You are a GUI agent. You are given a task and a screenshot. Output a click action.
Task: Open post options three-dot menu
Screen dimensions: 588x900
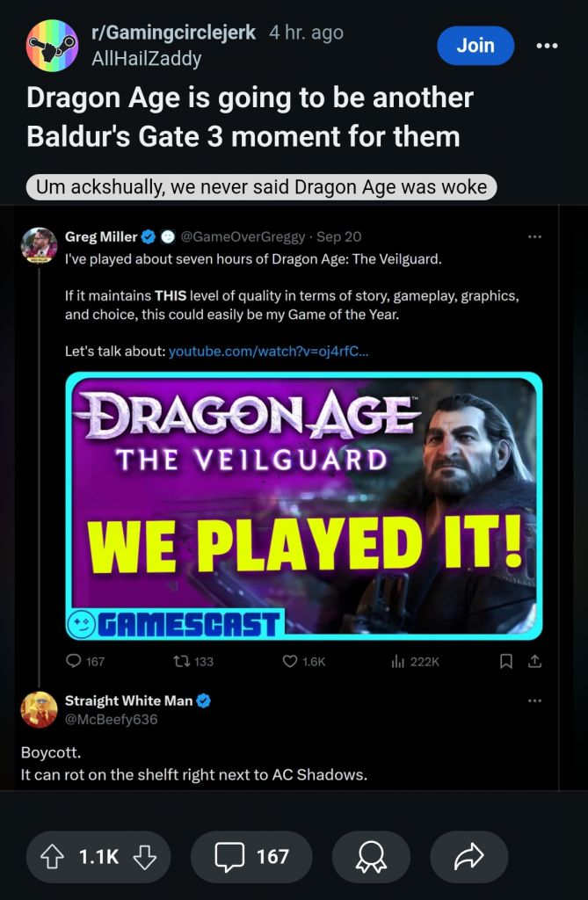click(x=547, y=46)
